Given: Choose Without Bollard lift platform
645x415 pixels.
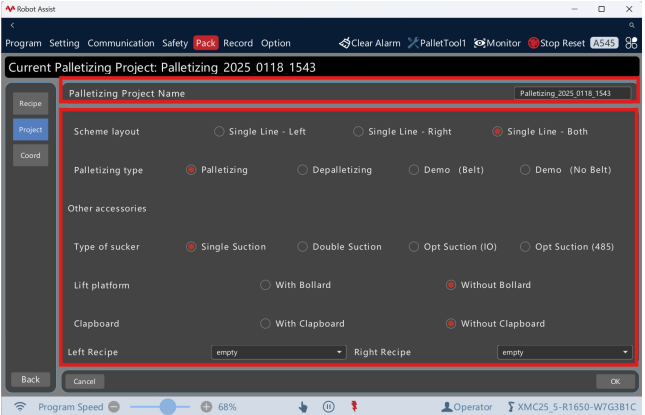Looking at the screenshot, I should point(451,285).
